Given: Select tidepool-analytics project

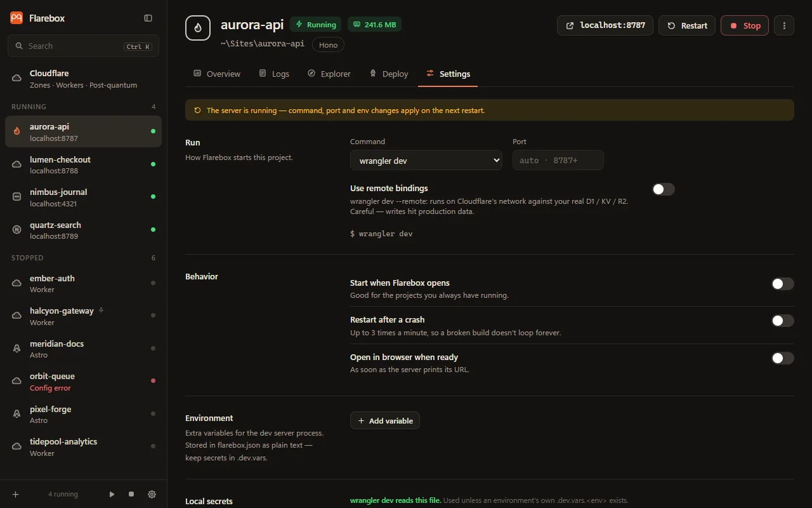Looking at the screenshot, I should (83, 446).
